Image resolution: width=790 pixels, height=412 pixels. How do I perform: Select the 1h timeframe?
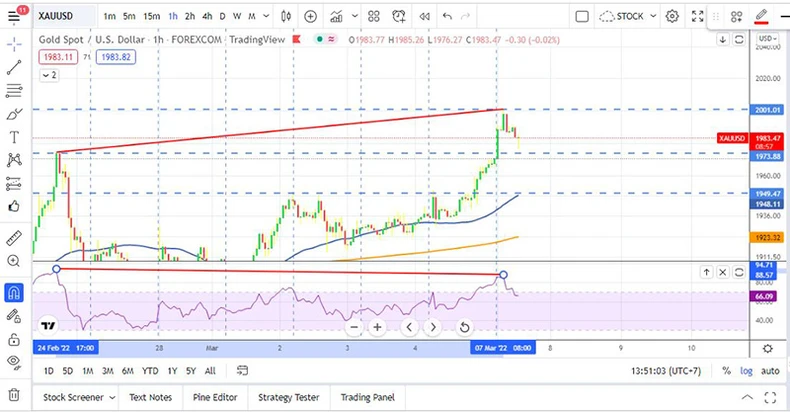coord(173,17)
